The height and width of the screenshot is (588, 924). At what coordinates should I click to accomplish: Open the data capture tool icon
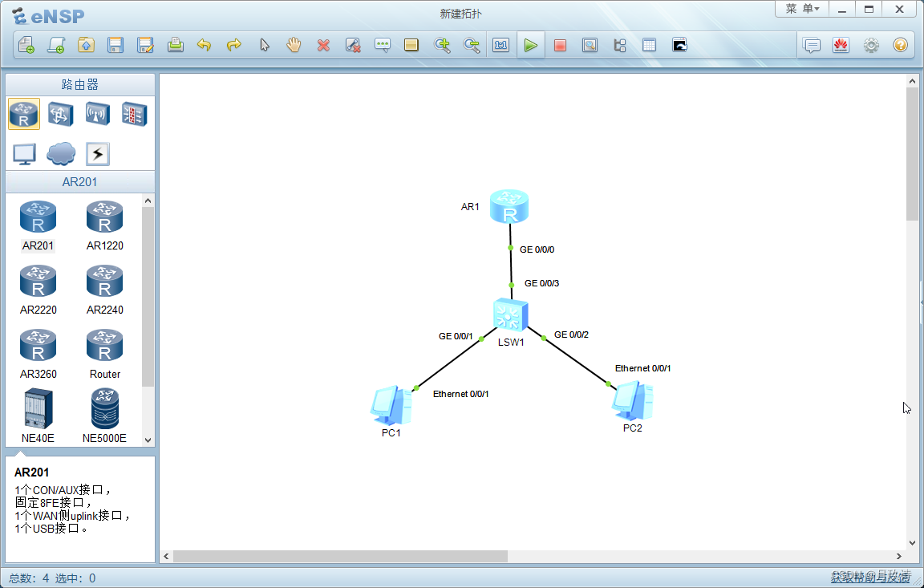(x=590, y=46)
